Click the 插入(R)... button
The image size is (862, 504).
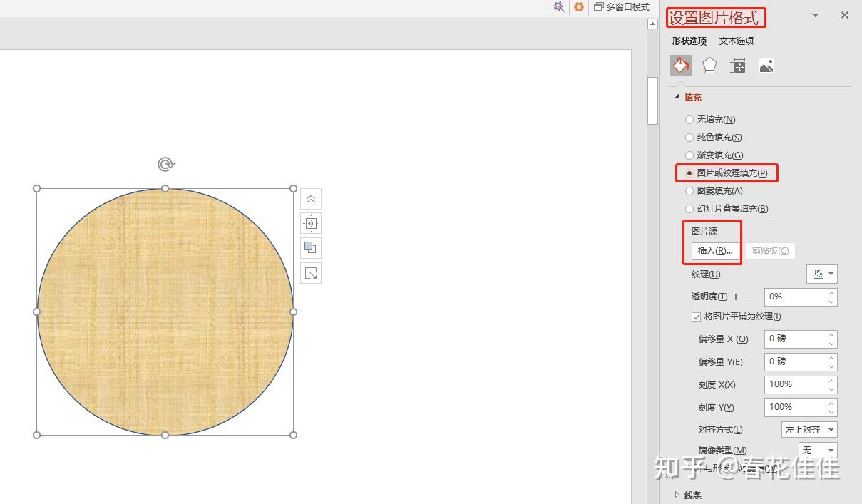tap(715, 251)
